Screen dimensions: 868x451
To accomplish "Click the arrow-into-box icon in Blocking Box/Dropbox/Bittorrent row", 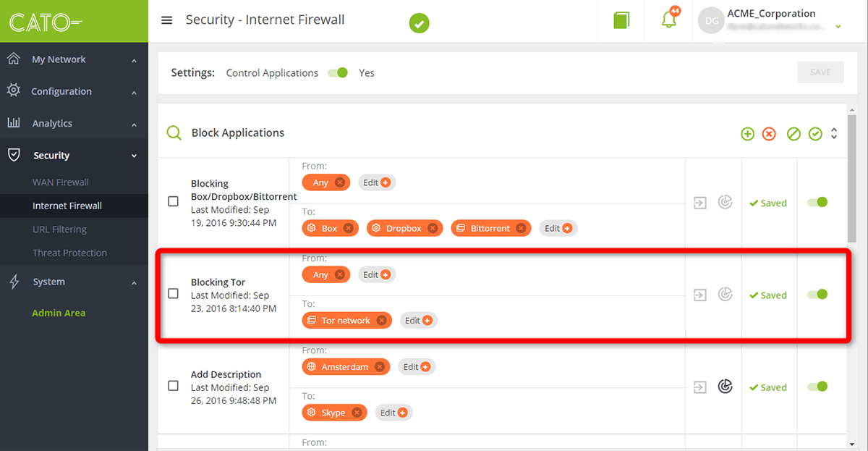I will click(699, 203).
